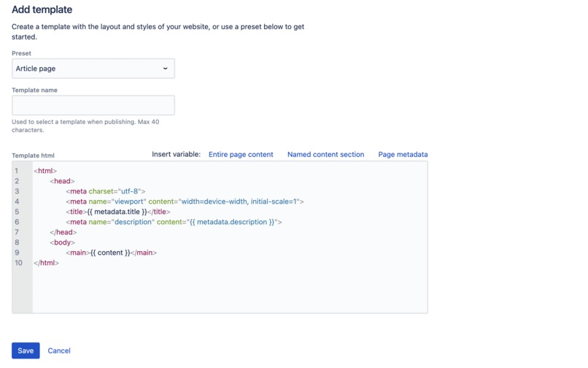Click the </head> closing tag line
Screen dimensions: 588x368
(x=63, y=232)
